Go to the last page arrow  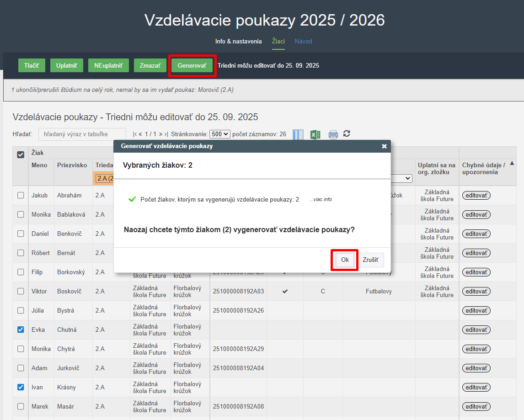pos(166,134)
